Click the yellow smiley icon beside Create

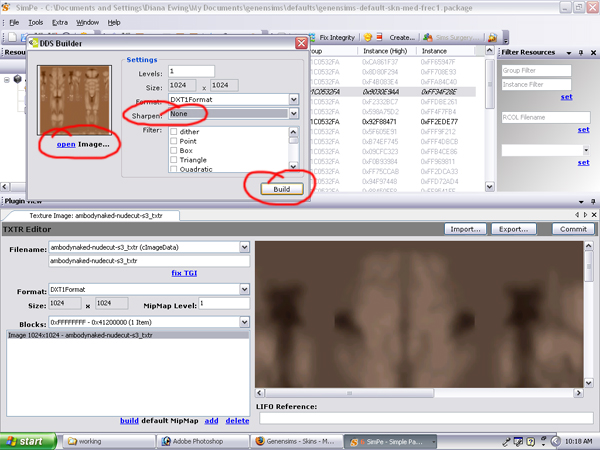click(x=368, y=37)
